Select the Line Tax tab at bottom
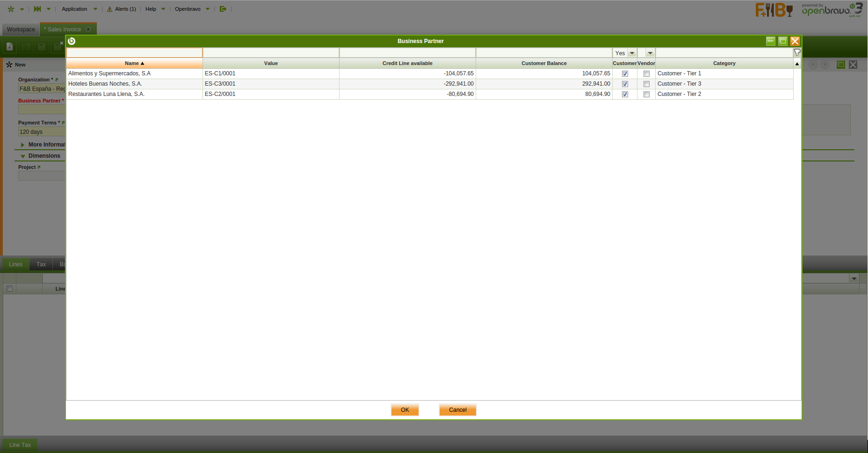The image size is (868, 453). (20, 445)
